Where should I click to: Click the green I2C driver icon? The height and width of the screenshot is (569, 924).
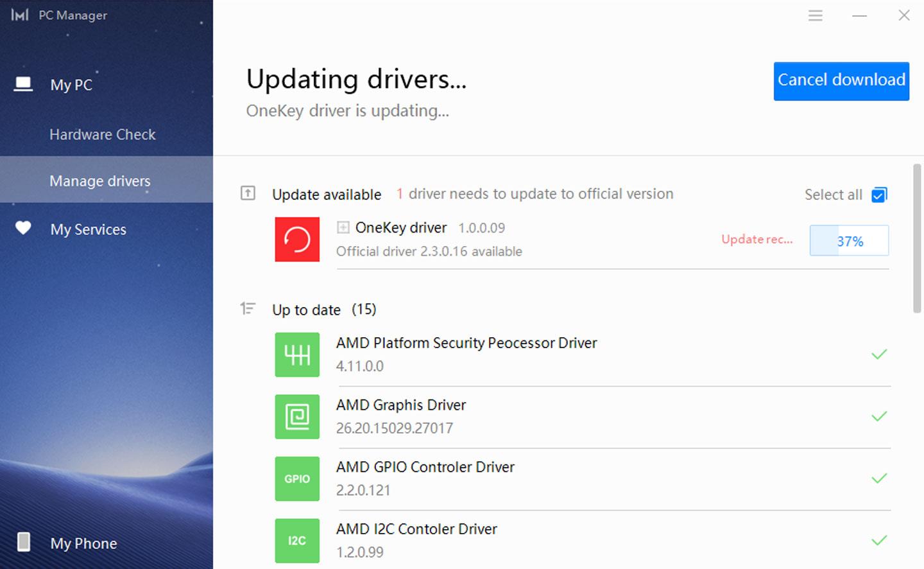click(296, 541)
